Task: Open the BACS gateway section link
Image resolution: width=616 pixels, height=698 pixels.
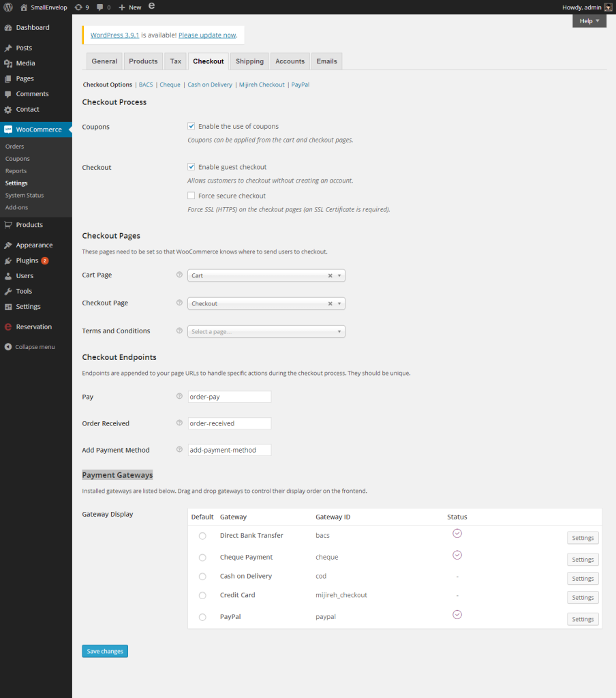Action: click(146, 85)
